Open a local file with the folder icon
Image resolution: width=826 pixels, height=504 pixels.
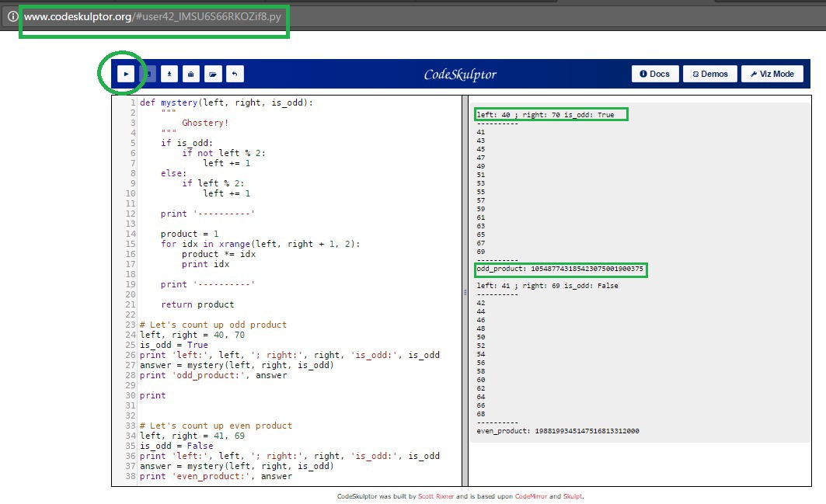[x=213, y=74]
